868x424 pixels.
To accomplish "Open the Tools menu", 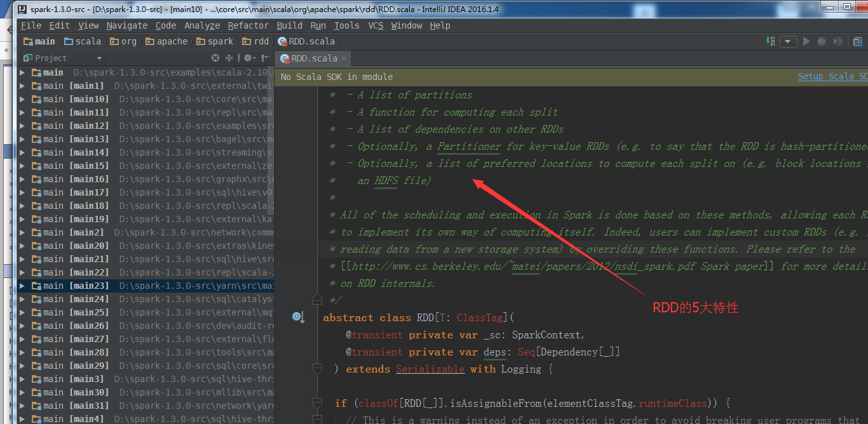I will tap(347, 25).
